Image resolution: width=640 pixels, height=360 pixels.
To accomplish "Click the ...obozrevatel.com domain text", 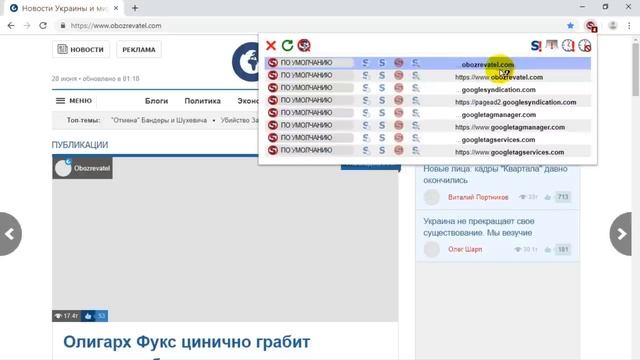I will [486, 64].
